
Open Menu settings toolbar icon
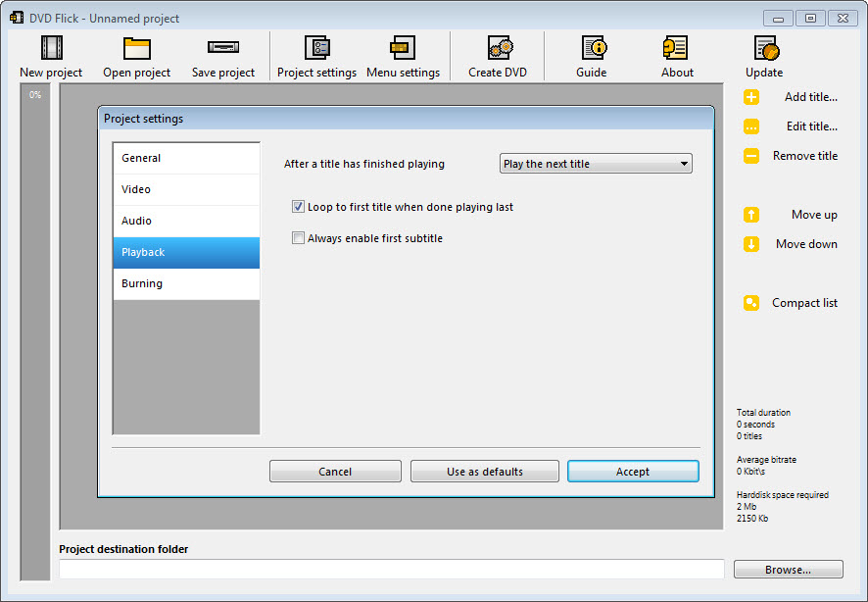point(403,48)
